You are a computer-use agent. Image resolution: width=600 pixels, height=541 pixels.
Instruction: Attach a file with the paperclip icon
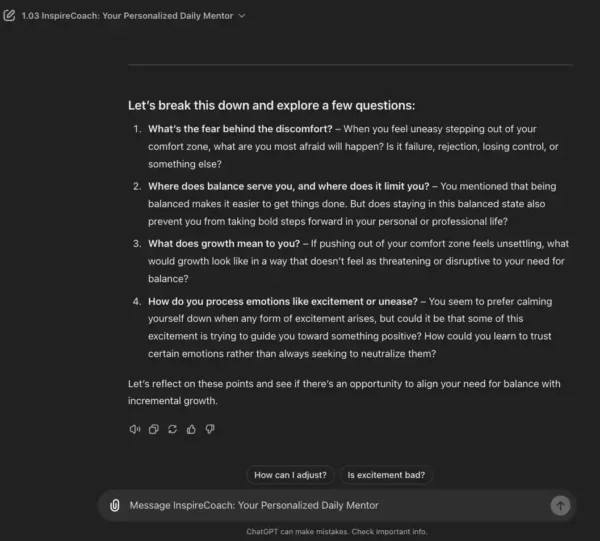(115, 505)
